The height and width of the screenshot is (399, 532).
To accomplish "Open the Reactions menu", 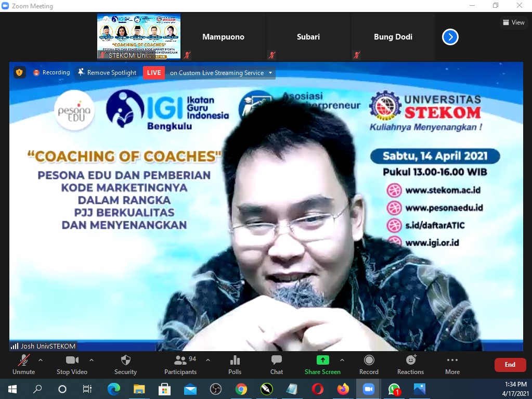I will 410,365.
